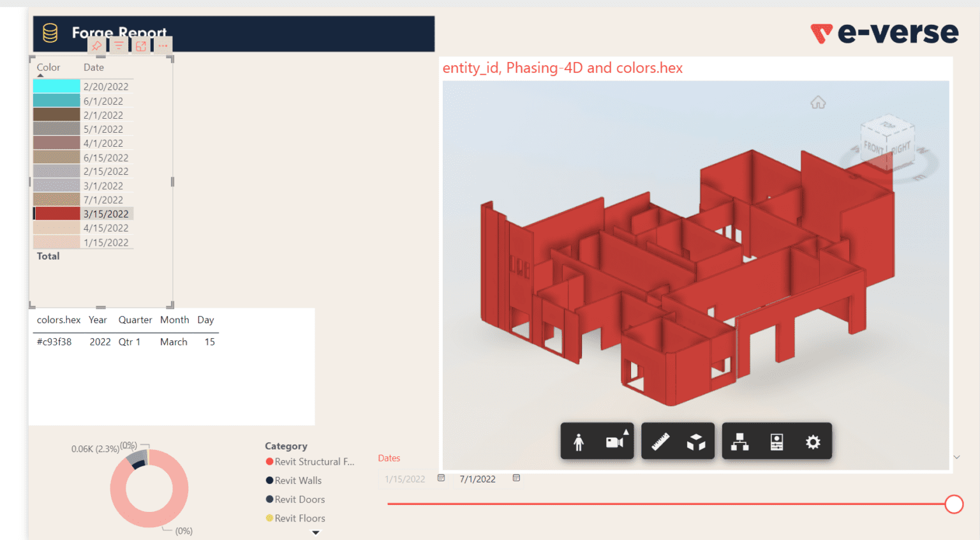Select the first-person walk tool

point(580,440)
